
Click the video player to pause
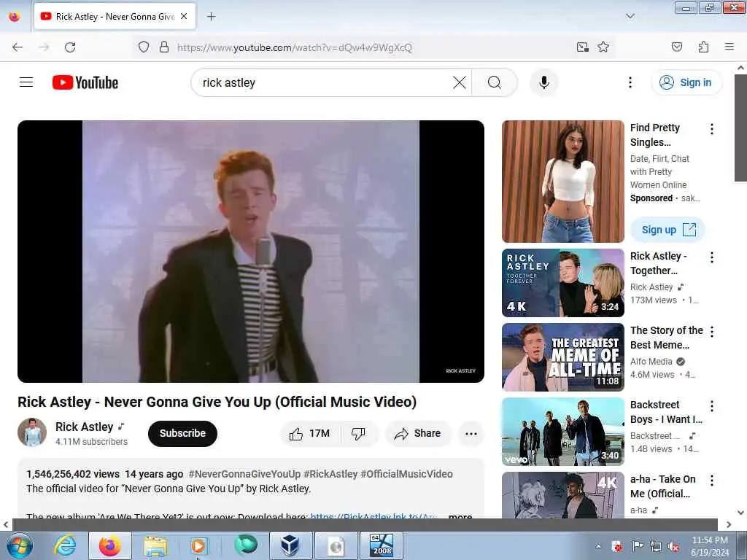point(251,252)
